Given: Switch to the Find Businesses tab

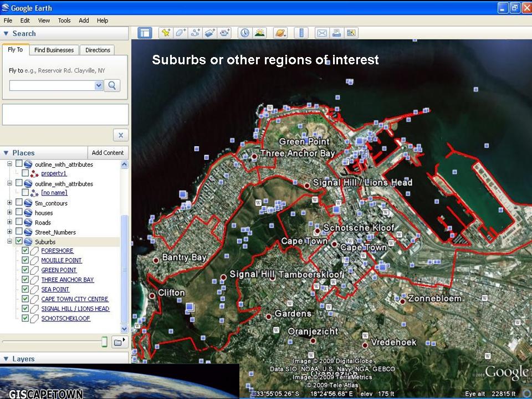Looking at the screenshot, I should tap(54, 50).
